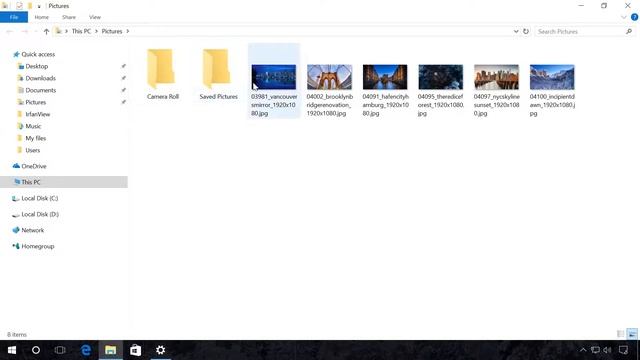
Task: Unpin Downloads via its pin icon
Action: click(124, 78)
